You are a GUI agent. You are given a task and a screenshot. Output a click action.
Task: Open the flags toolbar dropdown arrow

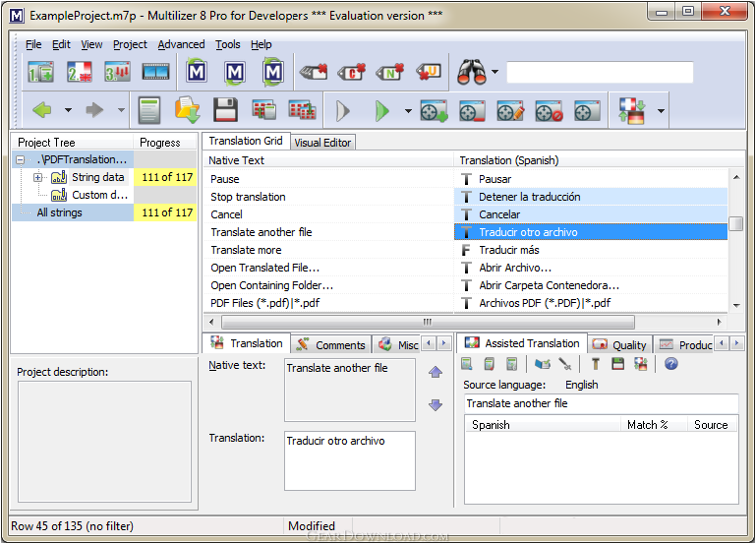(661, 111)
